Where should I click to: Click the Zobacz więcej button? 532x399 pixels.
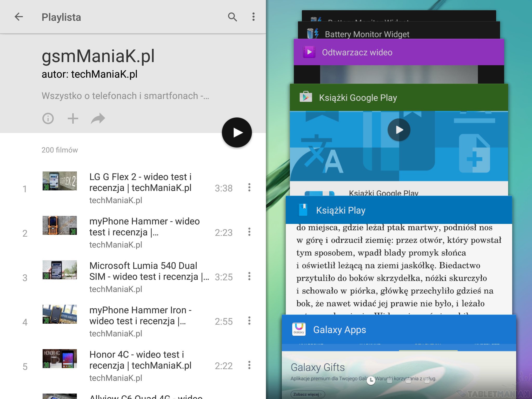[308, 394]
